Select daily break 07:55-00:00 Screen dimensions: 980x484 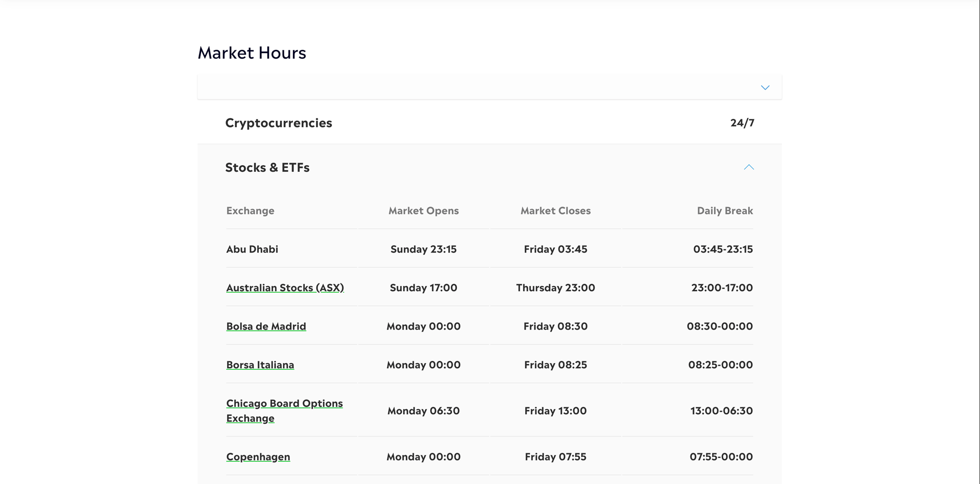[x=721, y=457]
